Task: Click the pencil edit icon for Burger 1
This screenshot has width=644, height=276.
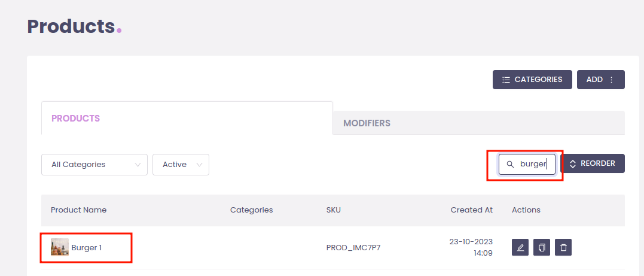Action: (x=520, y=247)
